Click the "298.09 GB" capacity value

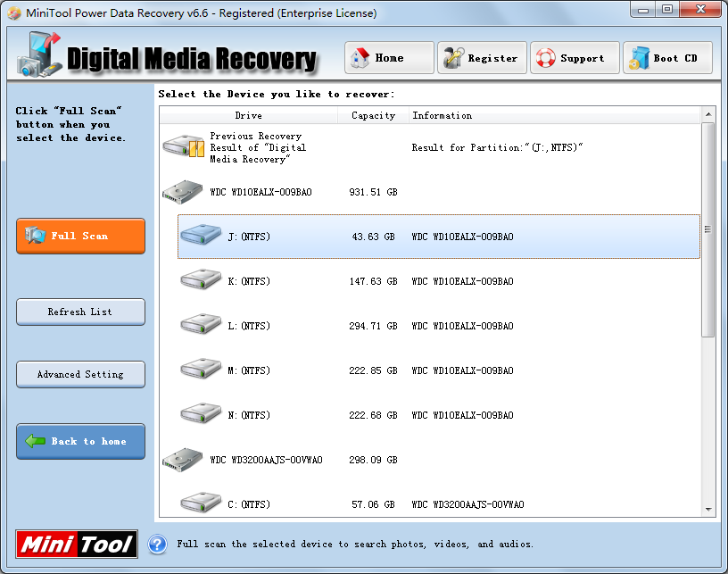373,460
